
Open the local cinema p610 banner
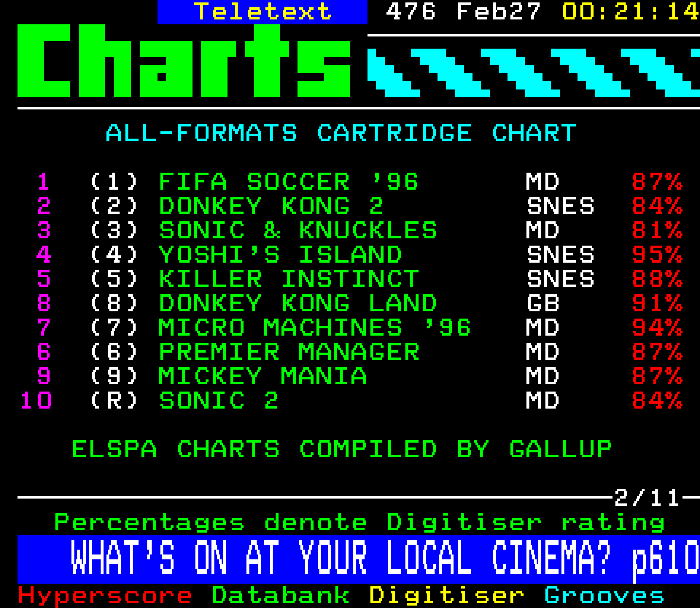click(359, 559)
